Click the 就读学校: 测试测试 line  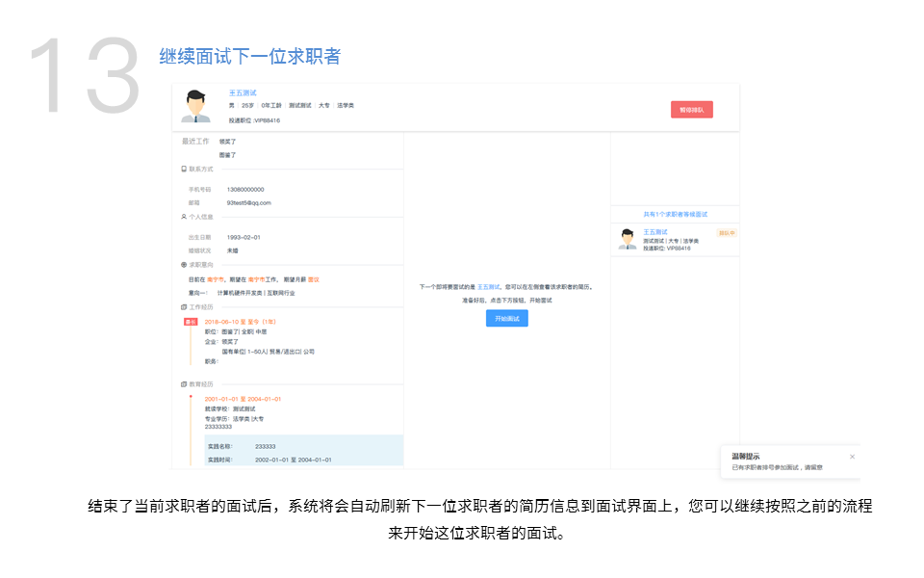click(x=230, y=409)
